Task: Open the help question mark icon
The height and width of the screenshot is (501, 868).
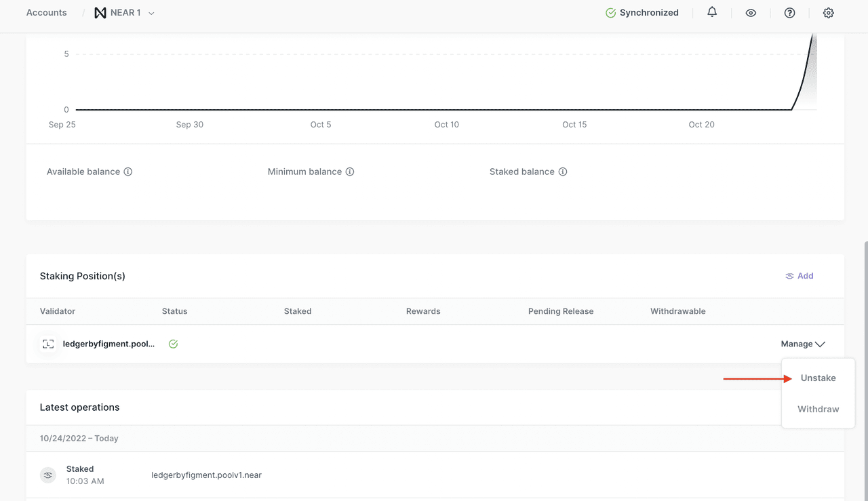Action: tap(789, 13)
